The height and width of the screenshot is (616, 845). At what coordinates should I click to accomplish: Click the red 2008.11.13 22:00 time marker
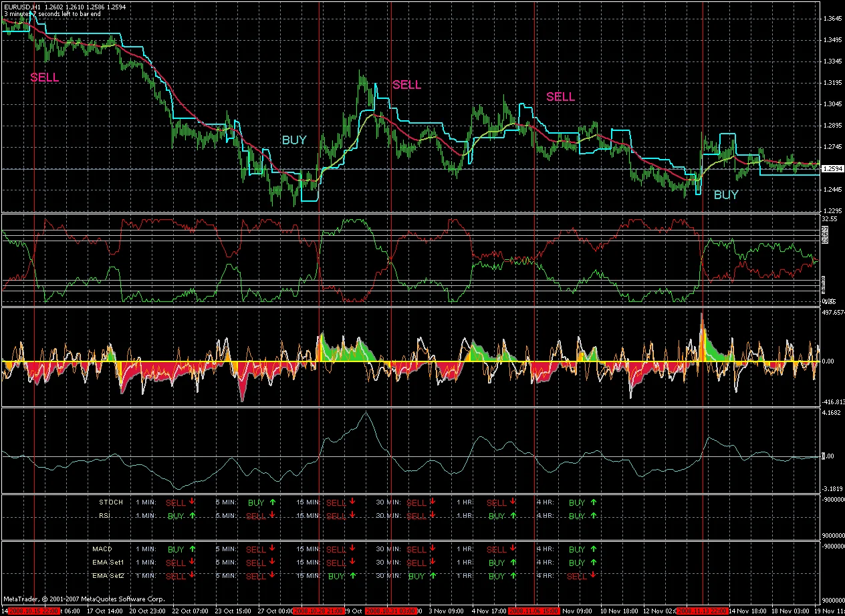click(x=702, y=611)
